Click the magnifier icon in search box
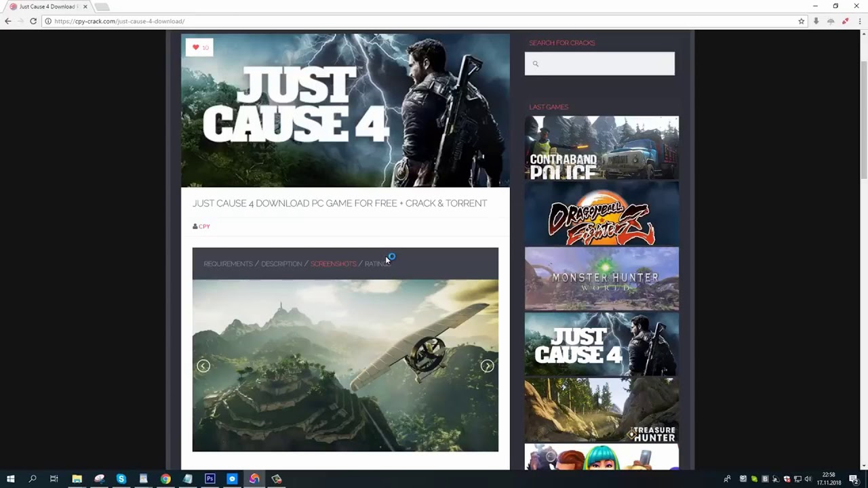The height and width of the screenshot is (488, 868). (535, 64)
